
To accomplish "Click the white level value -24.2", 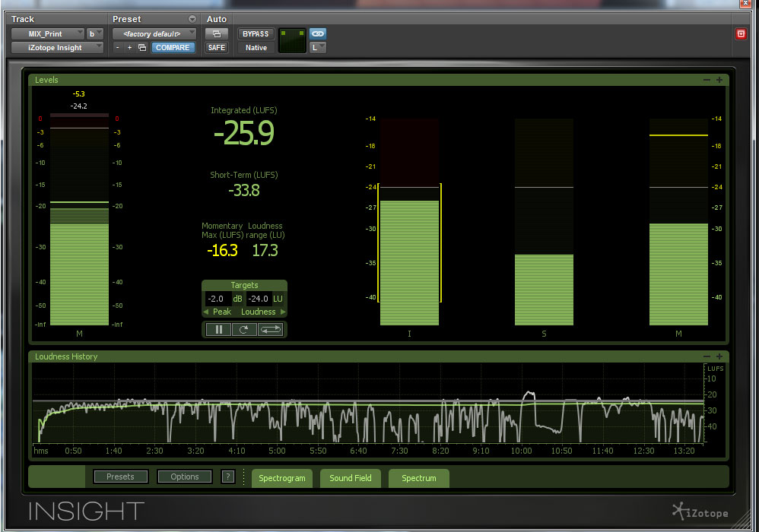I will click(79, 106).
